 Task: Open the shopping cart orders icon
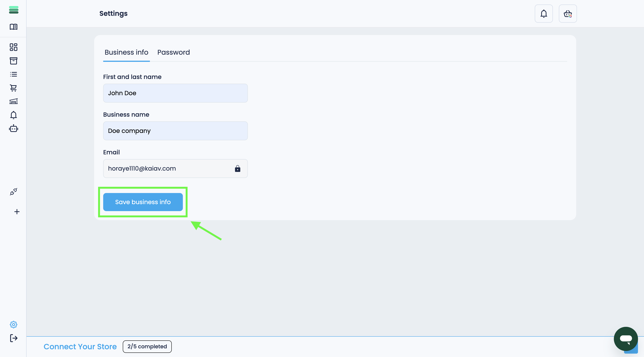pyautogui.click(x=14, y=88)
